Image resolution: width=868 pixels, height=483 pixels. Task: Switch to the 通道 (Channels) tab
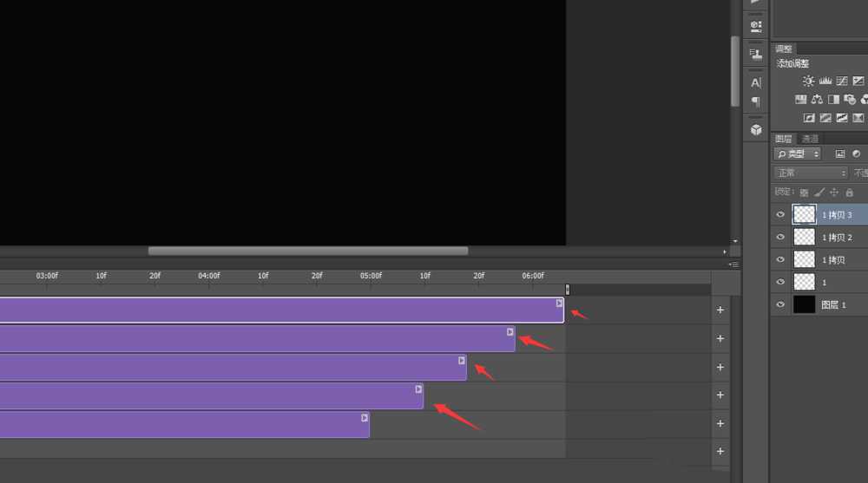(810, 139)
